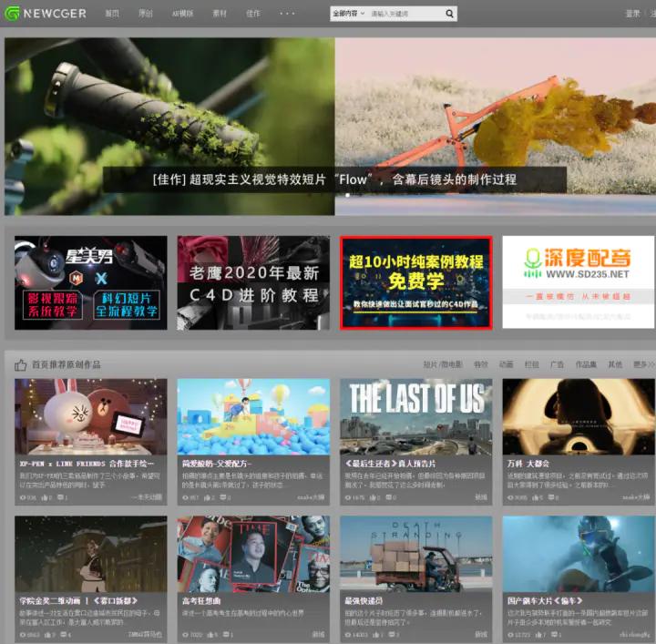Click the like icon on 万科 大都会 card
656x644 pixels.
535,497
